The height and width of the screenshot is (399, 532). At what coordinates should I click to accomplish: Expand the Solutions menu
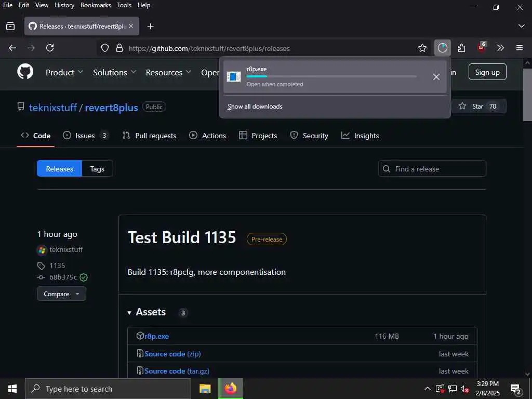[115, 72]
